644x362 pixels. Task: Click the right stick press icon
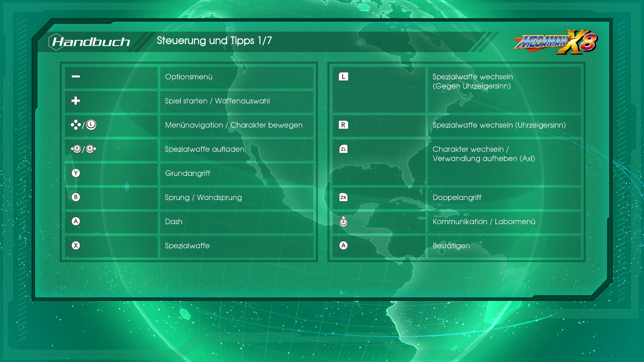click(343, 221)
